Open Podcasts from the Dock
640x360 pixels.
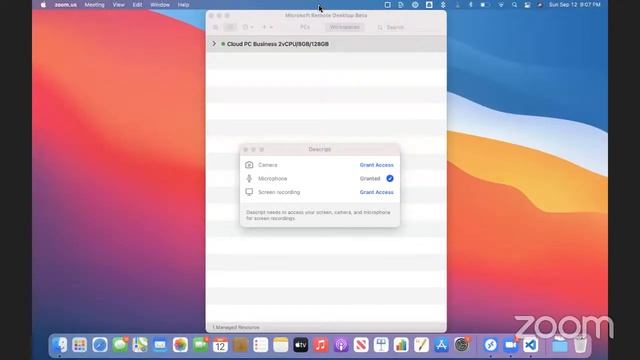pos(341,345)
